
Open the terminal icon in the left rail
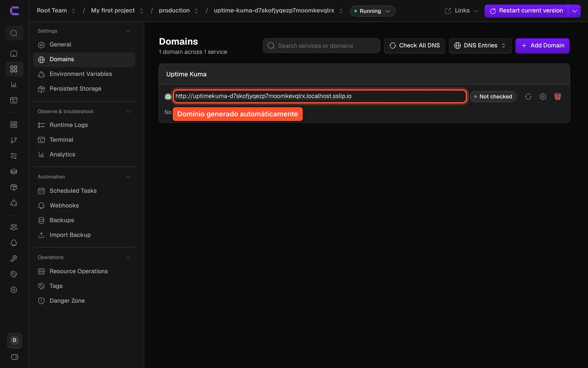click(x=14, y=100)
